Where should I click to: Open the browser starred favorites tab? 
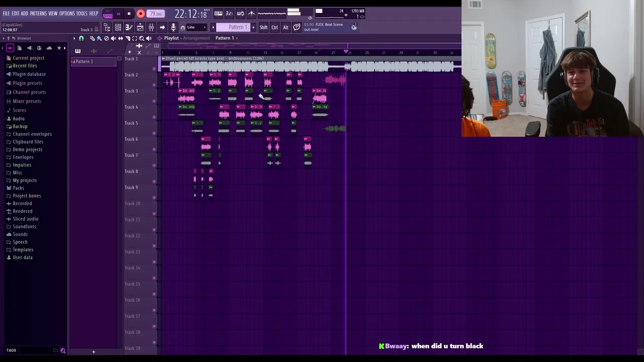[x=59, y=48]
